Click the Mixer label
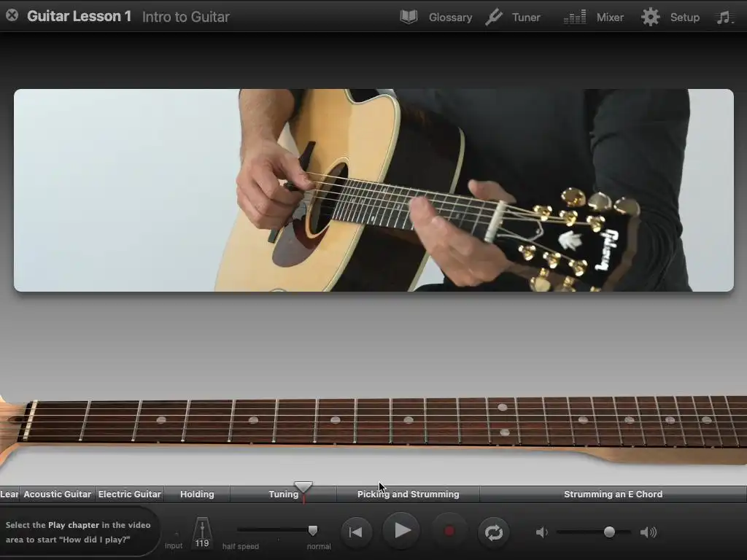 coord(610,17)
